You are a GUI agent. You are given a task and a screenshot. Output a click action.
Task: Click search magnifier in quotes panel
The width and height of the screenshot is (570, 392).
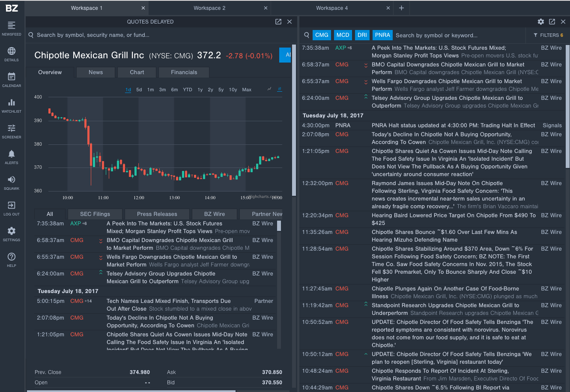(31, 35)
